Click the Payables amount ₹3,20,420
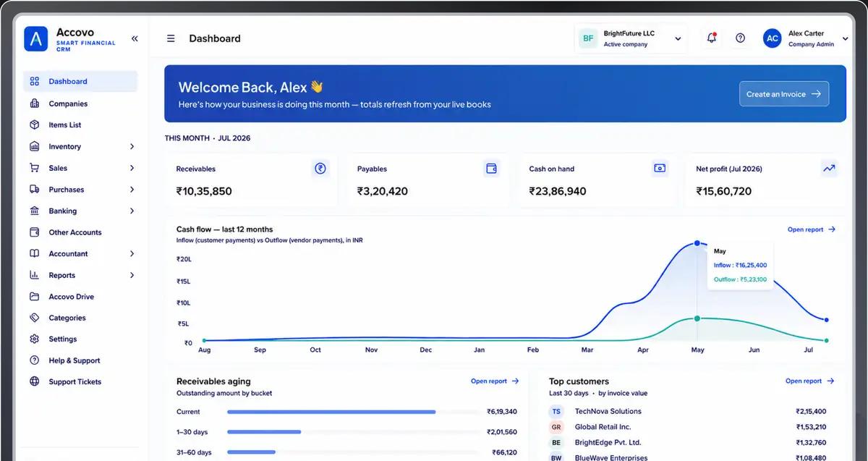The height and width of the screenshot is (461, 868). click(383, 191)
